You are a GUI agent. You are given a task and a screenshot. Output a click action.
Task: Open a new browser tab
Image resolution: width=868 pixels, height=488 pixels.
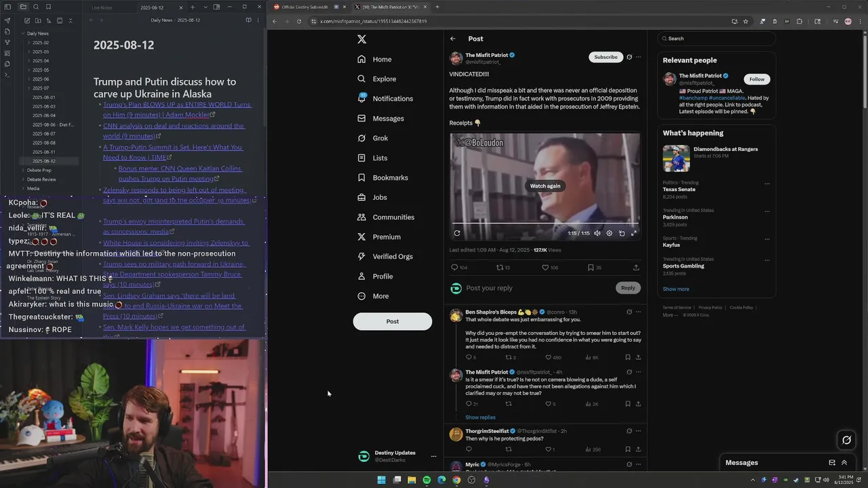[437, 7]
